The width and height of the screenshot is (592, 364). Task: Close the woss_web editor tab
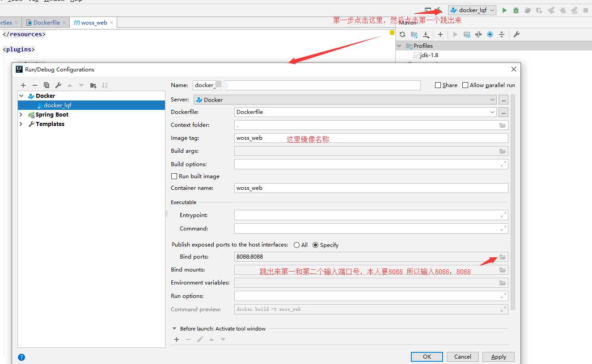click(112, 23)
